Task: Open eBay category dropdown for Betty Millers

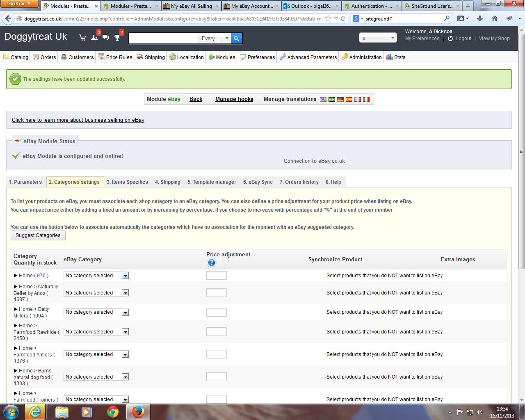Action: pos(96,312)
